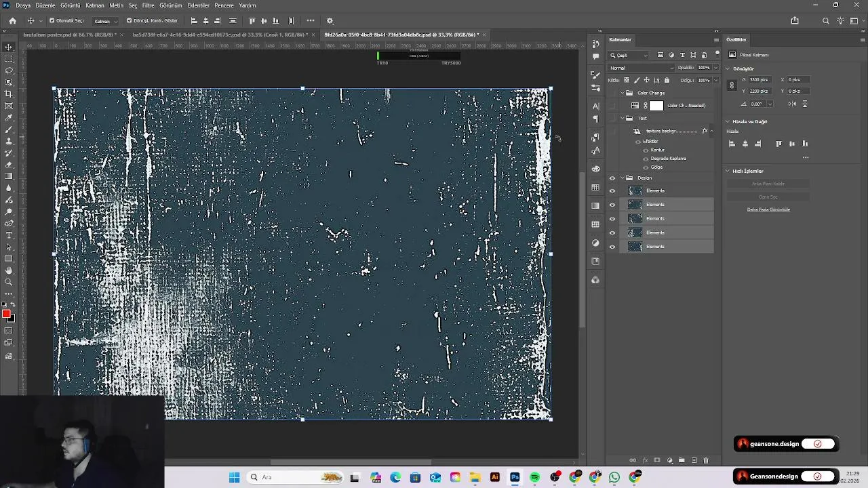The height and width of the screenshot is (488, 868).
Task: Click the share/export icon at top right
Action: 795,21
